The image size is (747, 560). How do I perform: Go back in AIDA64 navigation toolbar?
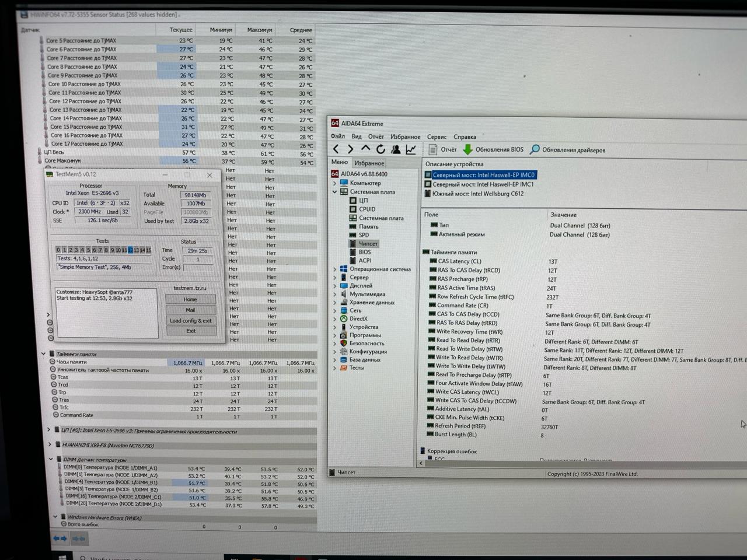click(336, 150)
